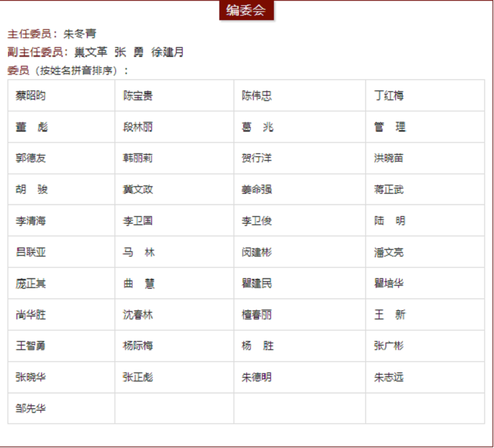Click the cell 尚华胜
Image resolution: width=494 pixels, height=448 pixels.
coord(61,315)
